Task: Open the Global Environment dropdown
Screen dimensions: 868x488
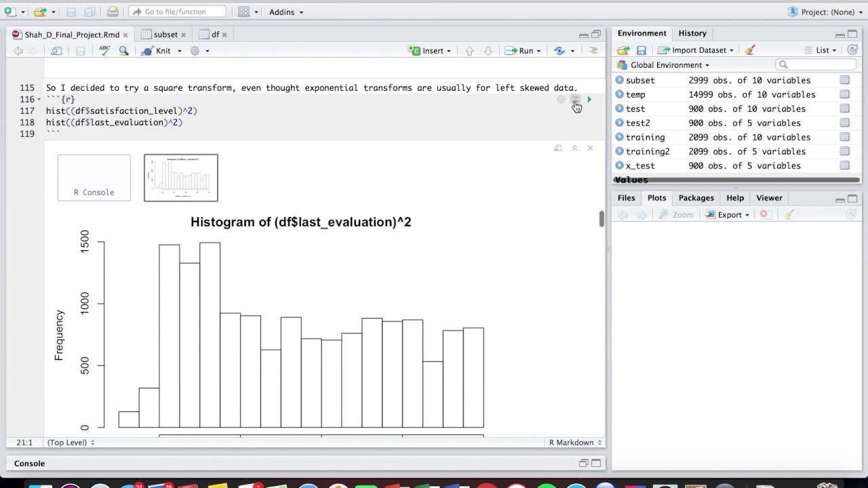Action: point(663,65)
